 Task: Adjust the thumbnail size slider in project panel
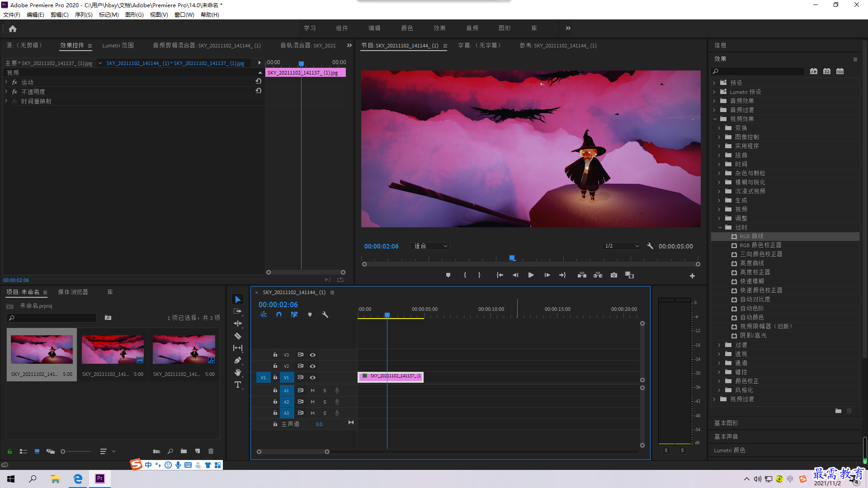click(63, 451)
